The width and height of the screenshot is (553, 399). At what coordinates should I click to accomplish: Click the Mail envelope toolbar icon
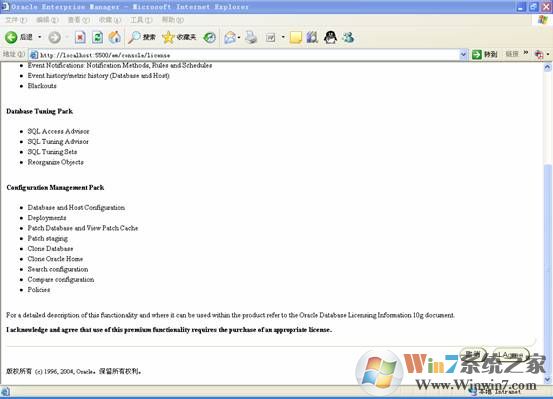click(230, 37)
